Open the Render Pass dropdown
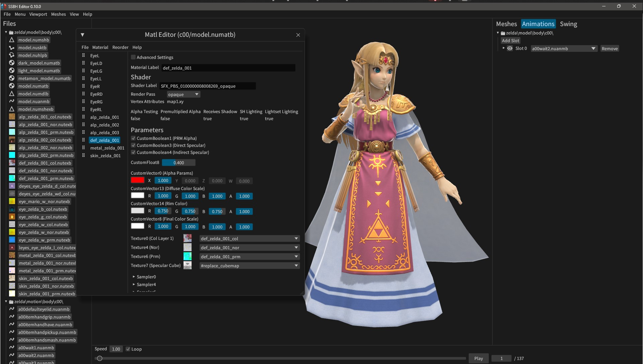This screenshot has height=364, width=643. [x=183, y=94]
